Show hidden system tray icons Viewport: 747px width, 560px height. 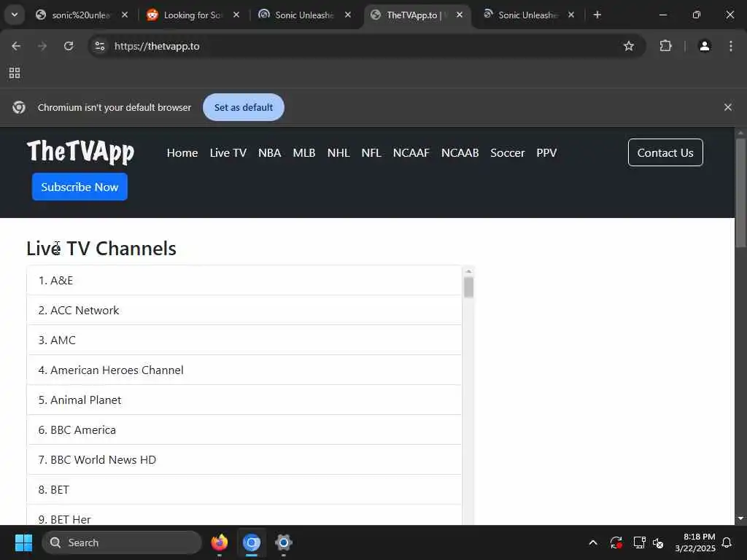pos(593,542)
